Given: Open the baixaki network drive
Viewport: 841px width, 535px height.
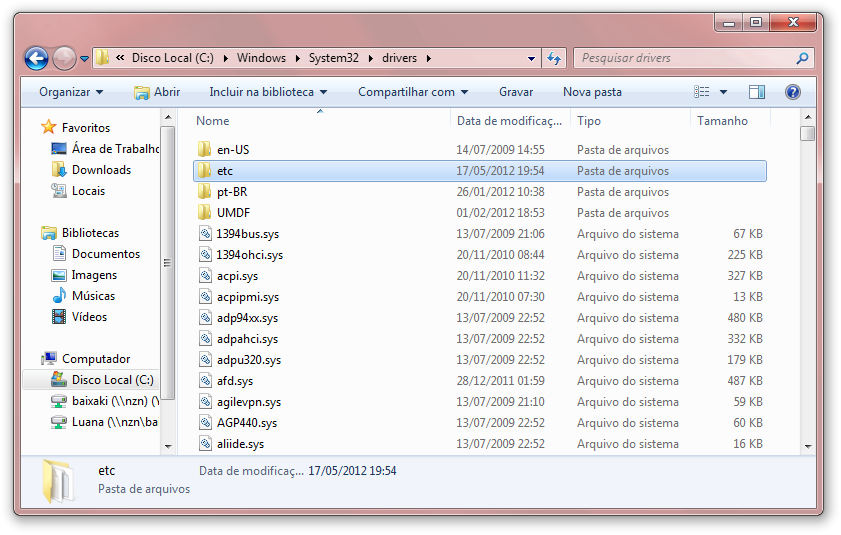Looking at the screenshot, I should coord(115,401).
